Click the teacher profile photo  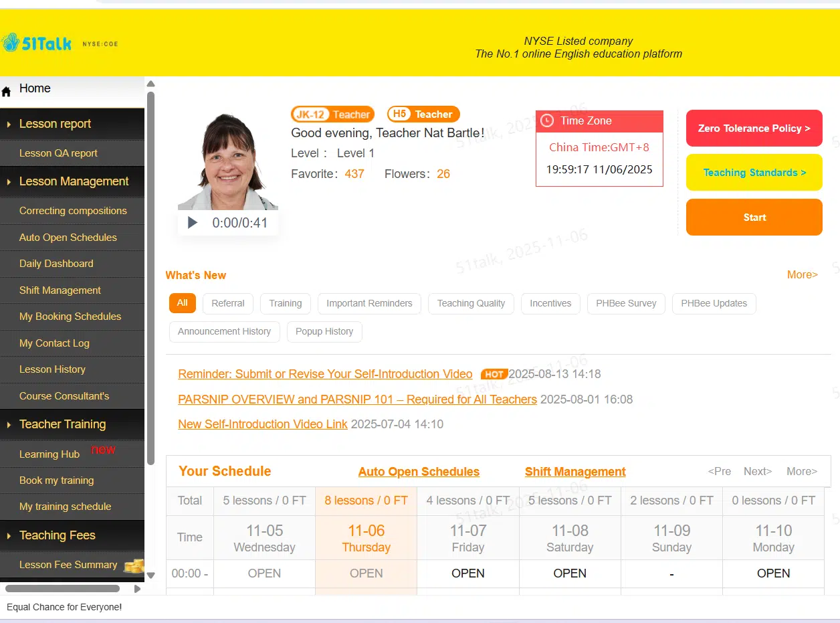[228, 161]
